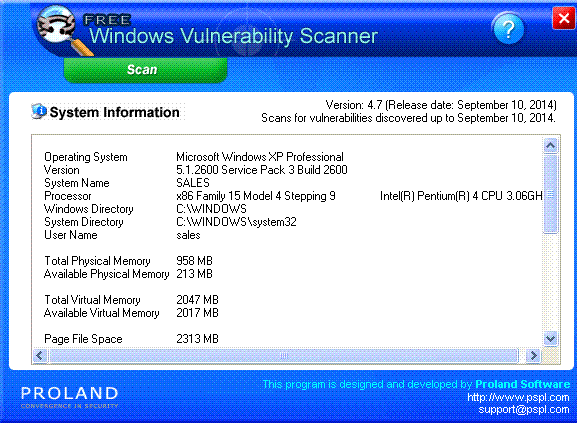This screenshot has width=577, height=423.
Task: Click the vertical scrollbar thumb
Action: [x=551, y=194]
